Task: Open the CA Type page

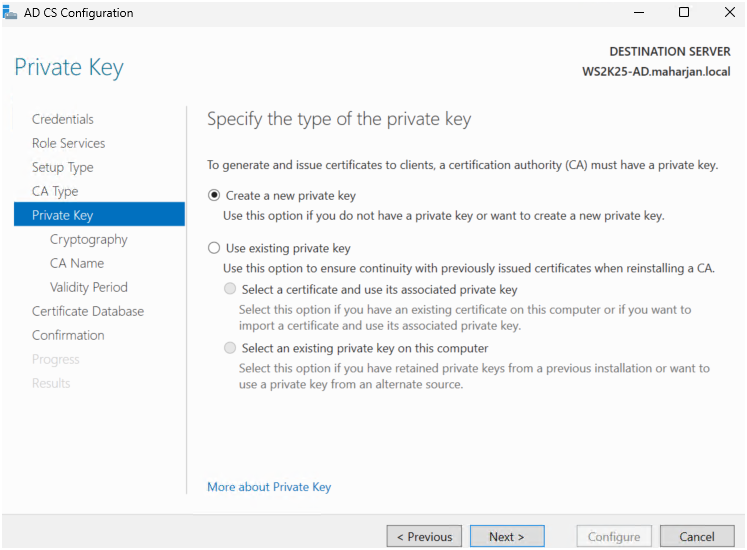Action: [x=55, y=191]
